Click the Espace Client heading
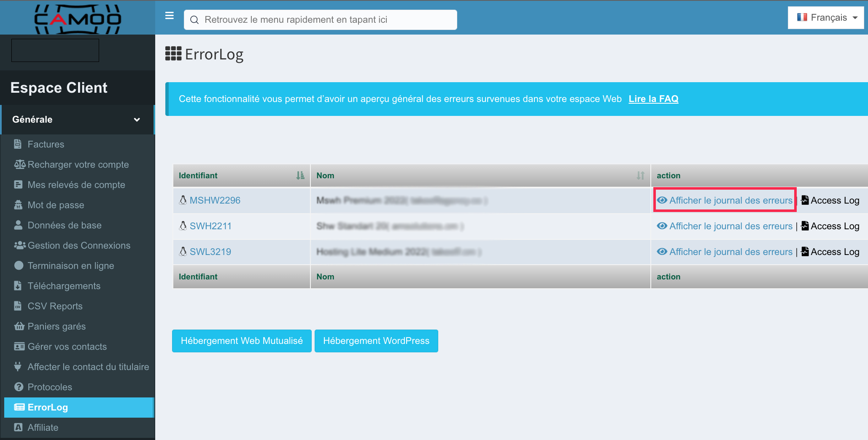This screenshot has width=868, height=440. [59, 88]
